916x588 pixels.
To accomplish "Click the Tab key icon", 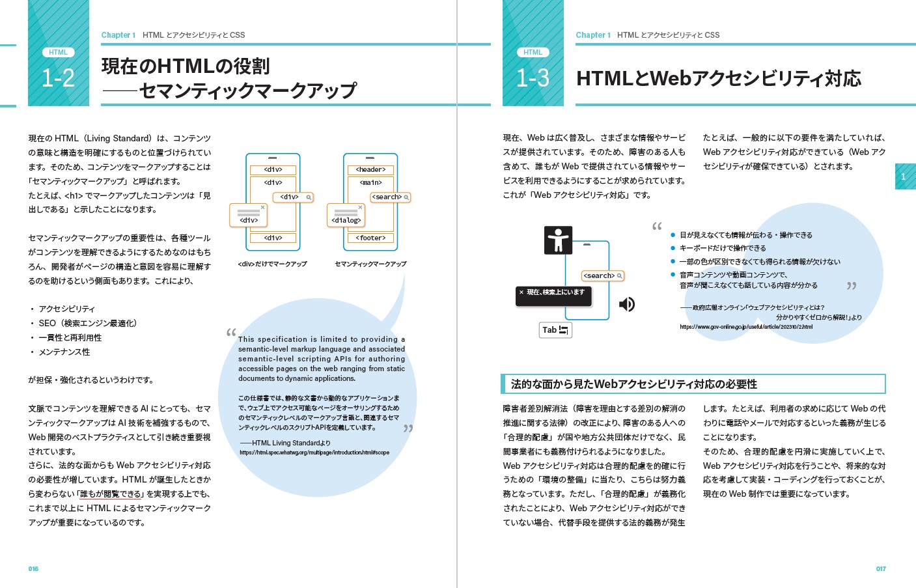I will [x=555, y=330].
